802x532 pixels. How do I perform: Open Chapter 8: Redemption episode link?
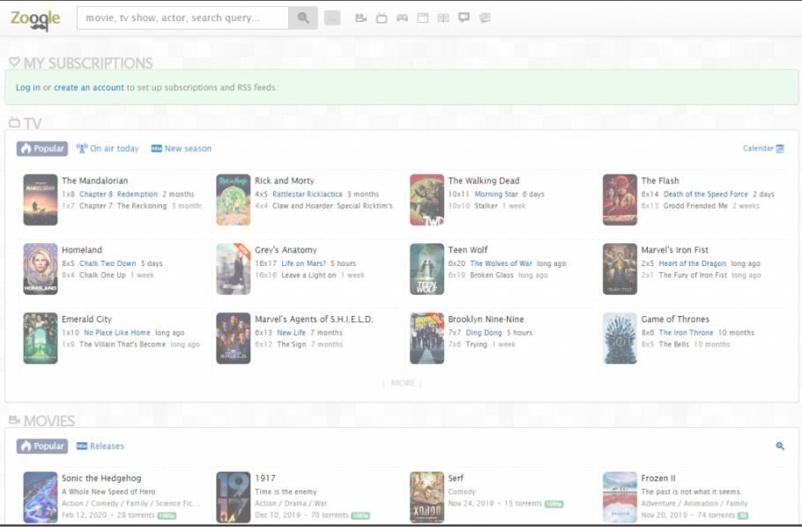pyautogui.click(x=119, y=194)
